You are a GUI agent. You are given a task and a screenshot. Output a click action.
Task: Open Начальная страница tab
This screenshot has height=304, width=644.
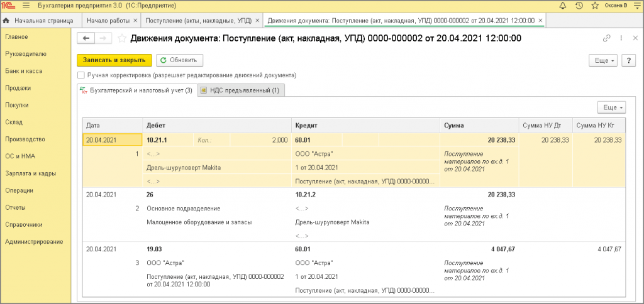point(38,21)
